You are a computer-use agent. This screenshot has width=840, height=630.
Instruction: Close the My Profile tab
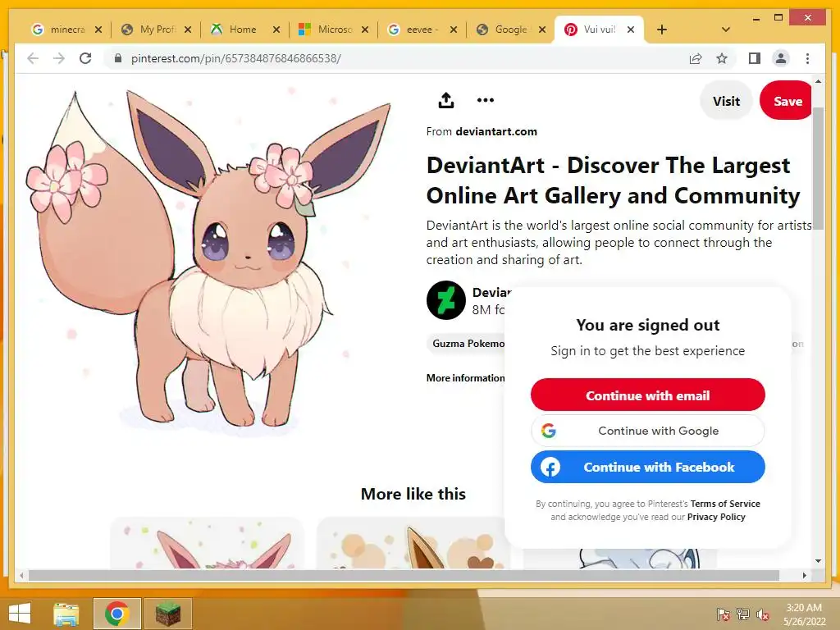pos(188,30)
